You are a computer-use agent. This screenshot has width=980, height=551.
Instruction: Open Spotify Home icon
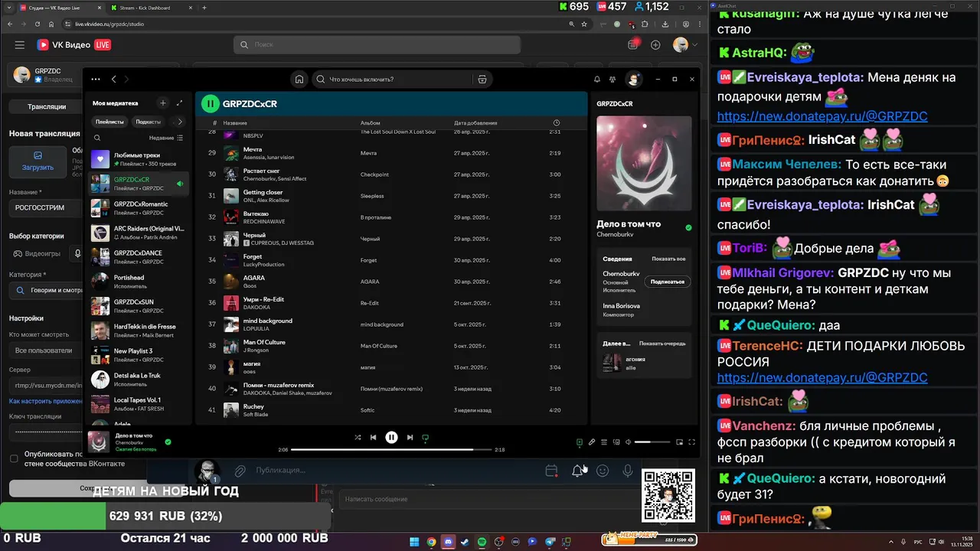[299, 79]
